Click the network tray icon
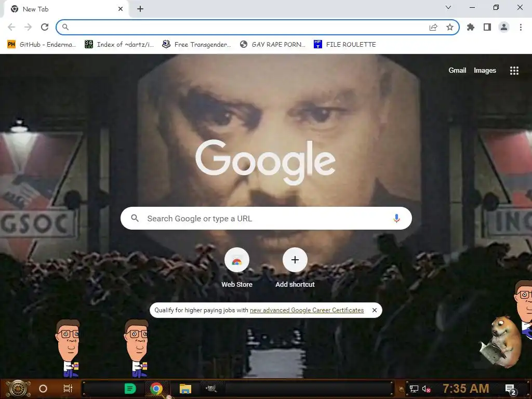The image size is (532, 399). [x=414, y=389]
